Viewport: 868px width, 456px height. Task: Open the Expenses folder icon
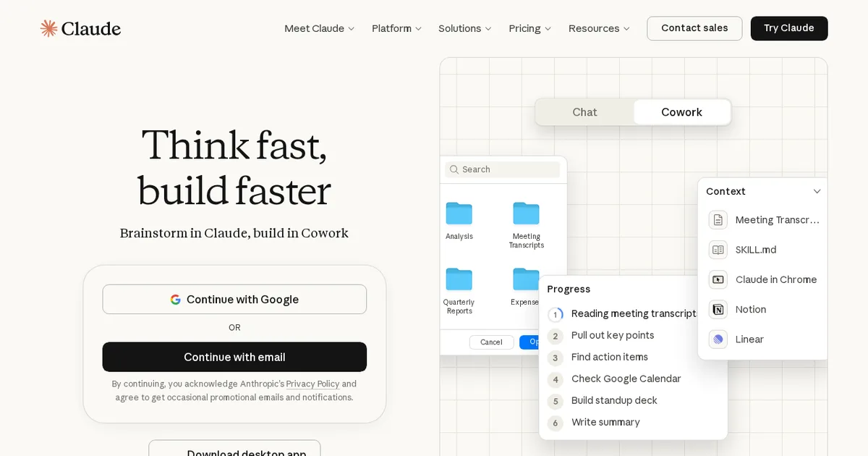(x=526, y=279)
